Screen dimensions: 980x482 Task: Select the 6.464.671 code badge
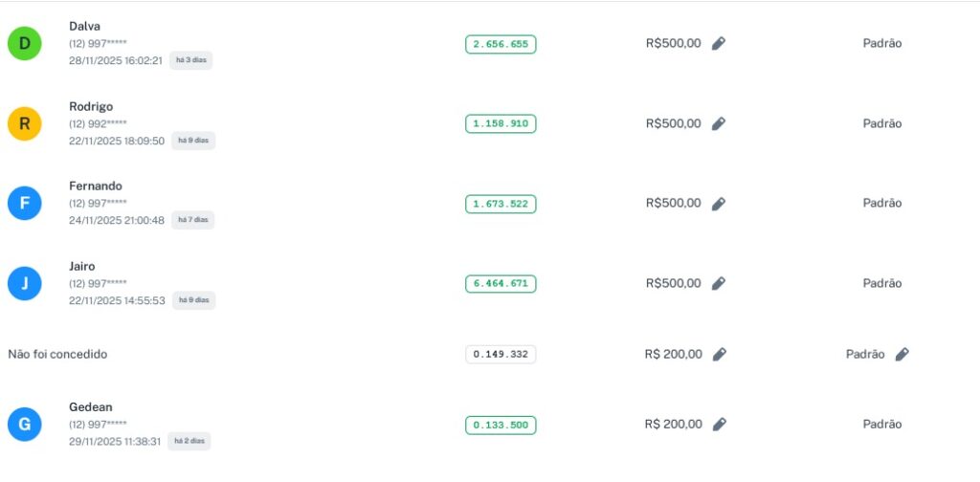[x=501, y=284]
